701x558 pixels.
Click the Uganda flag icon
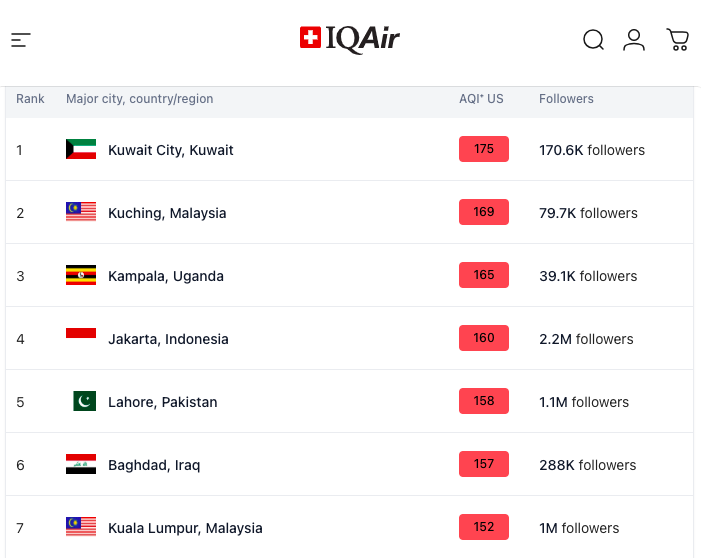[x=81, y=275]
